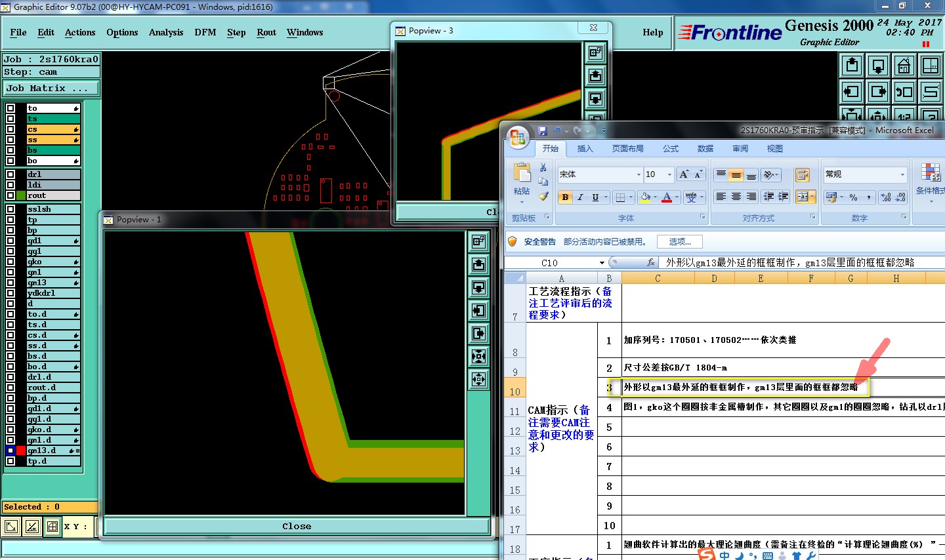Toggle checkbox for layer 'to'
The height and width of the screenshot is (560, 945).
[x=10, y=108]
